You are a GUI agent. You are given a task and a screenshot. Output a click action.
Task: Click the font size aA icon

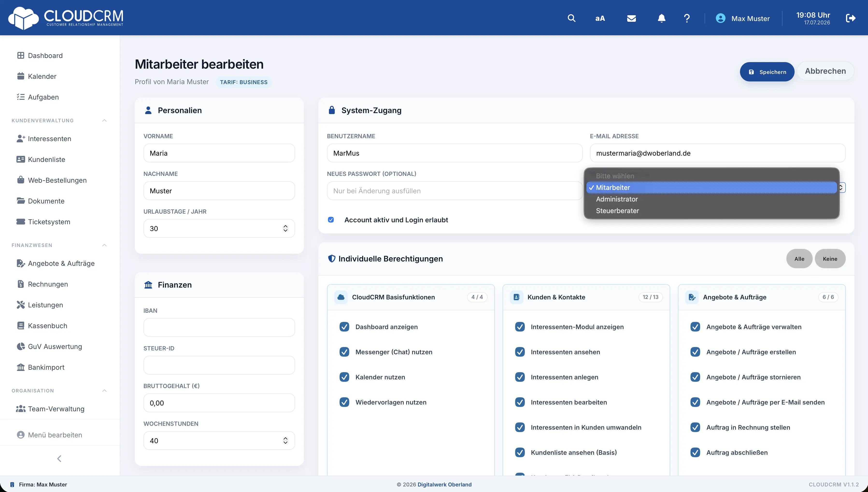600,18
